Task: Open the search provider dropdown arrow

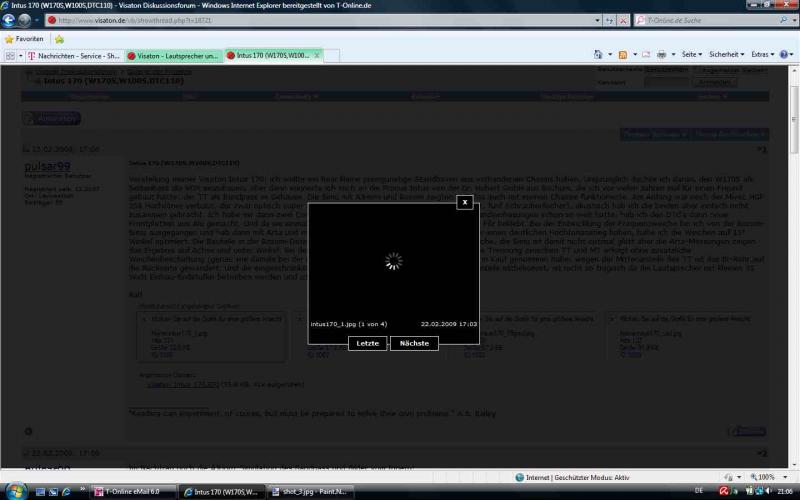Action: (794, 20)
